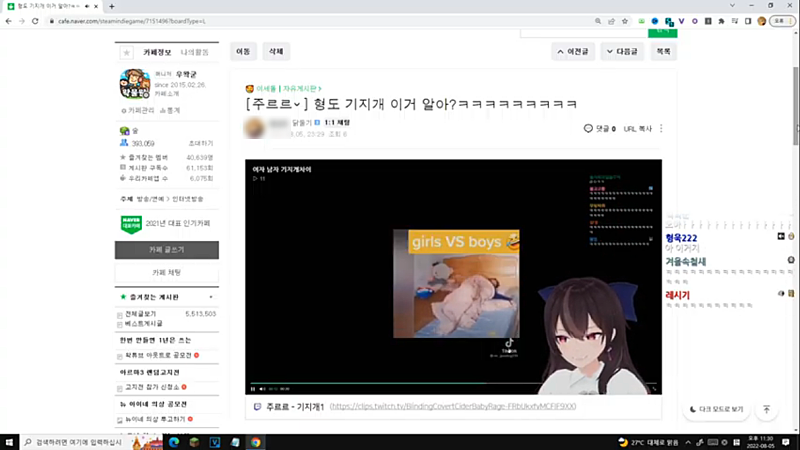800x450 pixels.
Task: Mute the embedded clip's volume icon
Action: coord(262,389)
